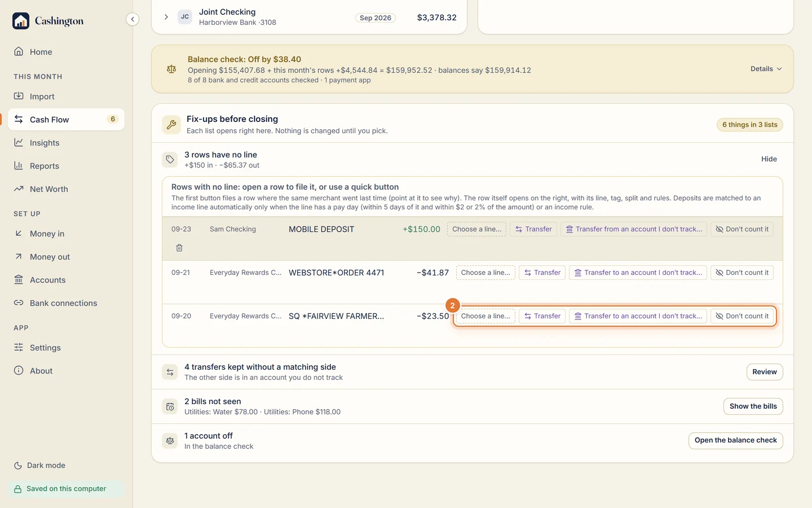This screenshot has height=508, width=812.
Task: Open Choose a line for SQ *FAIRVIEW FARMER row
Action: (486, 316)
